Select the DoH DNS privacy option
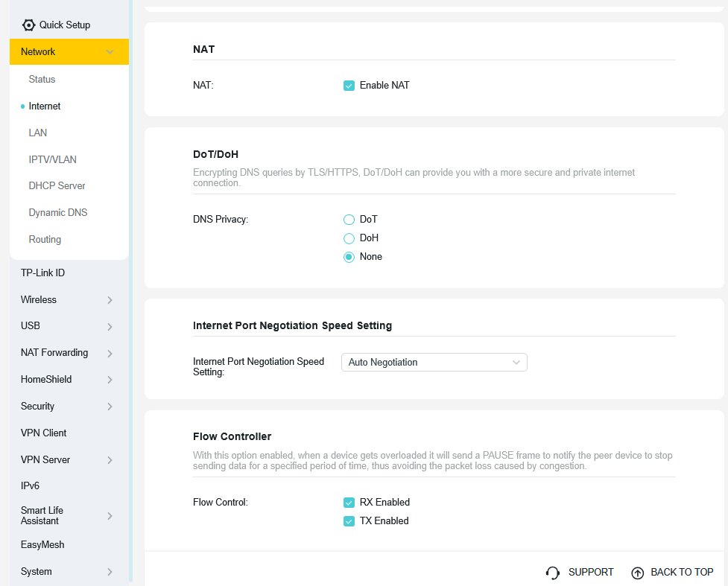 point(349,238)
